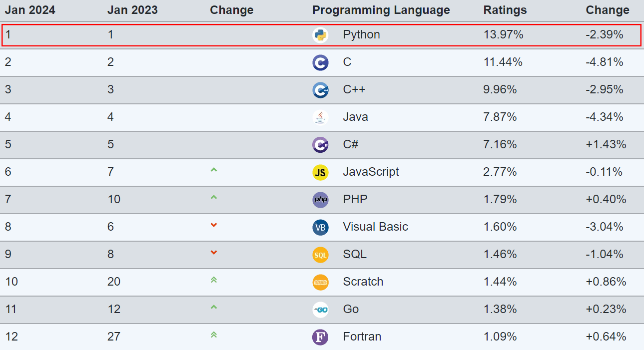Click the PHP logo icon
The height and width of the screenshot is (350, 644).
coord(320,200)
